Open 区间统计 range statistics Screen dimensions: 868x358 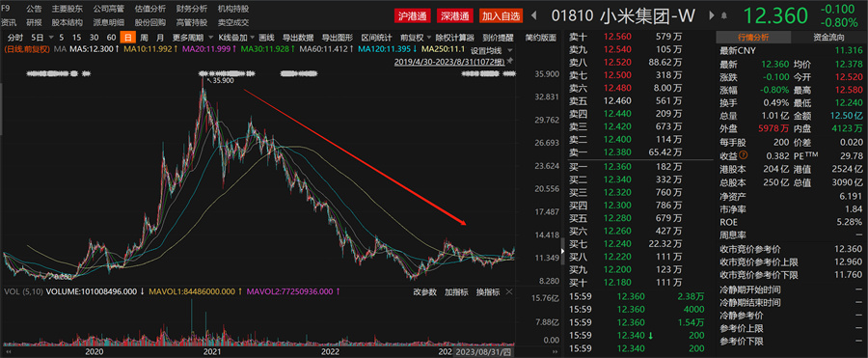click(376, 38)
